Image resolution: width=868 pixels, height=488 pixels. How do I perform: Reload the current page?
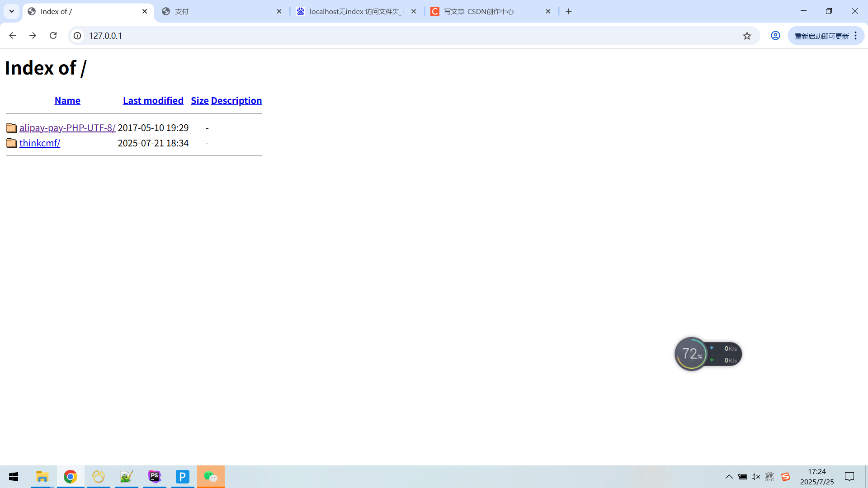point(53,36)
